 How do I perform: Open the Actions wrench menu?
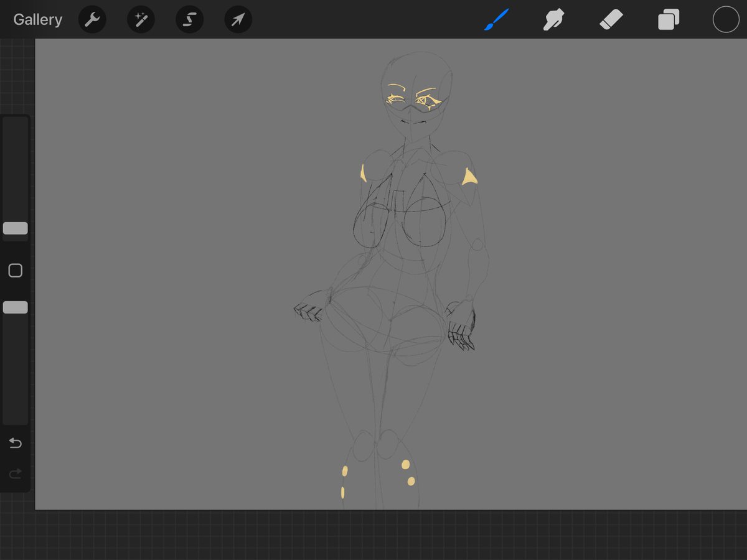(92, 20)
